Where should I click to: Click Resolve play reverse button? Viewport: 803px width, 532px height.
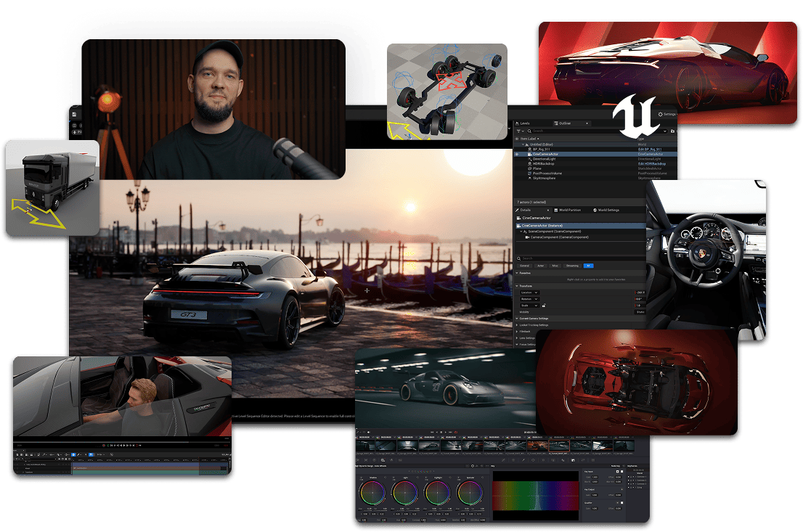(437, 432)
